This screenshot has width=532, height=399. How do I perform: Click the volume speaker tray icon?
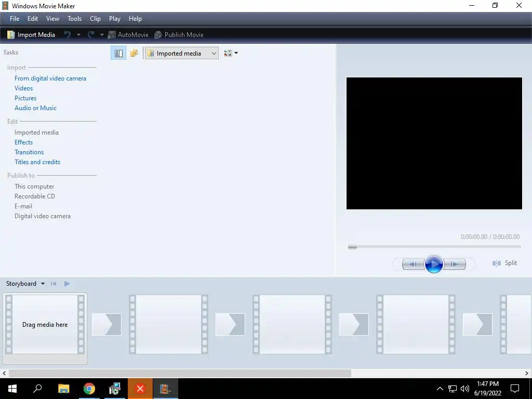(x=465, y=389)
